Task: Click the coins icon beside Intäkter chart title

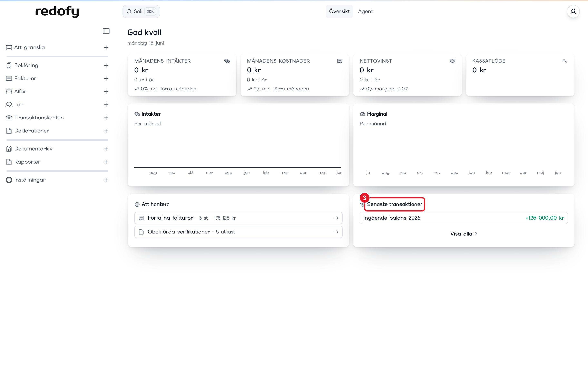Action: [x=137, y=114]
